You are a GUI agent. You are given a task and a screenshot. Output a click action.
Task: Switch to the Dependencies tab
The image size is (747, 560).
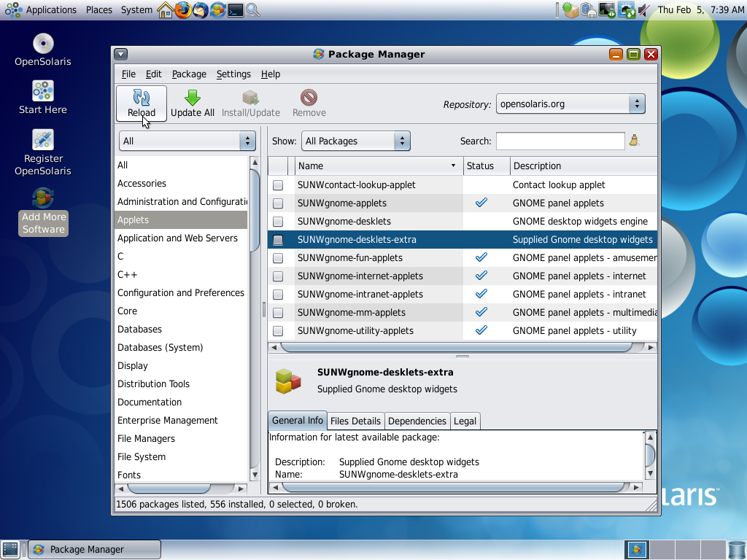(x=417, y=421)
